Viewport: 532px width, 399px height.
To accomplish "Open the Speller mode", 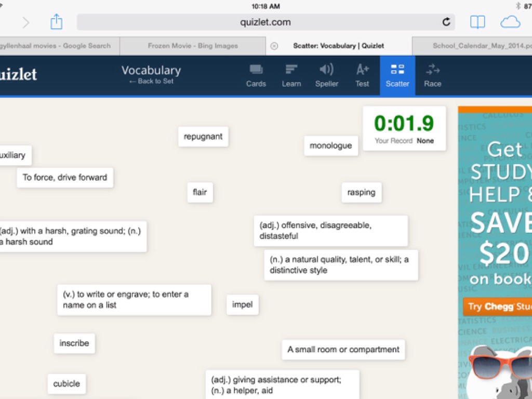I will coord(326,75).
